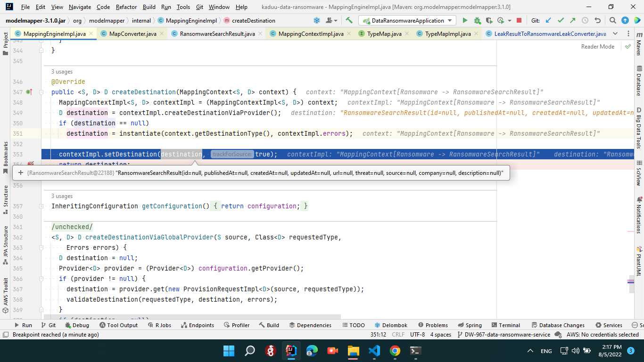Open the Terminal tool window

505,325
